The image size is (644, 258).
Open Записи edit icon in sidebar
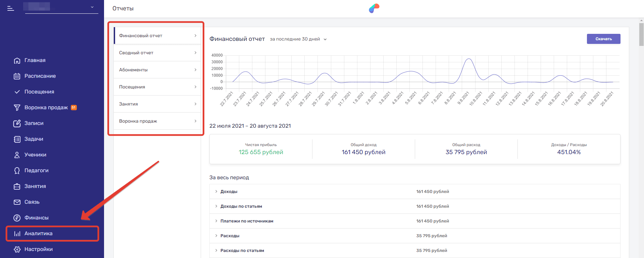(17, 123)
